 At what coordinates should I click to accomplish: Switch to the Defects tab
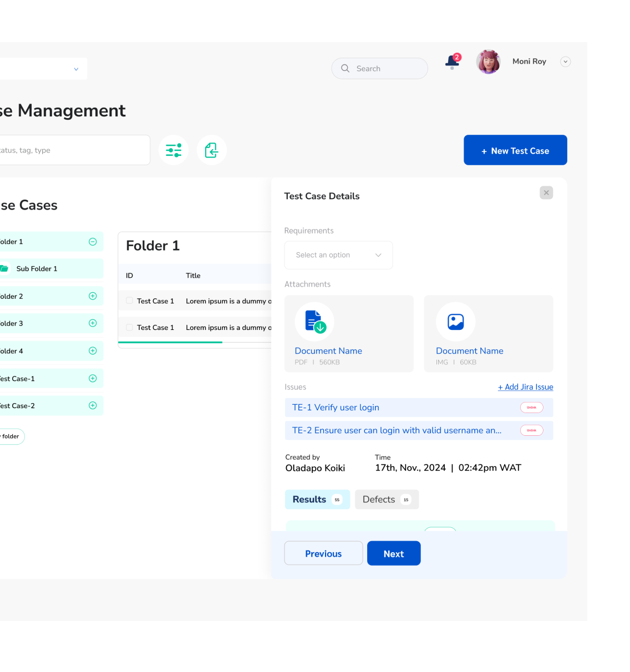(387, 500)
